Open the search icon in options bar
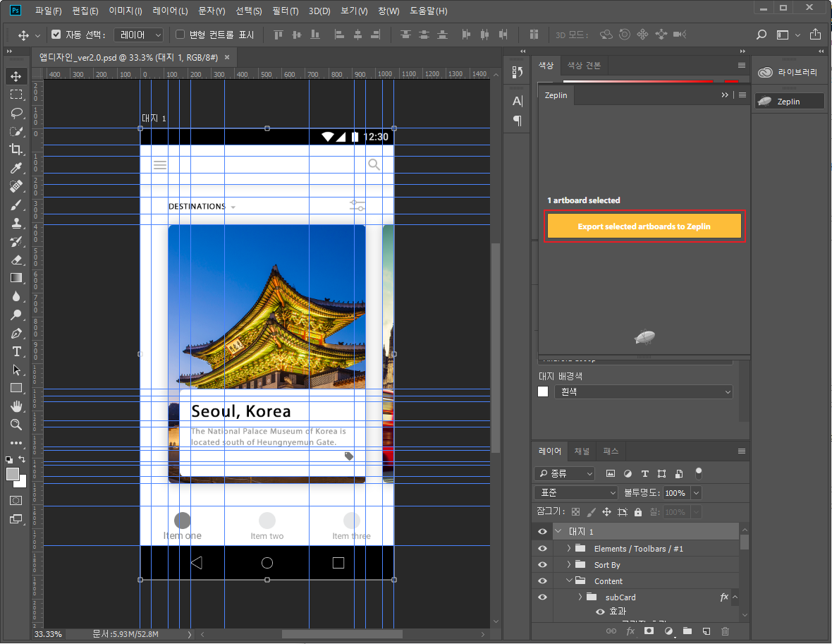Screen dimensions: 832x644 (761, 35)
